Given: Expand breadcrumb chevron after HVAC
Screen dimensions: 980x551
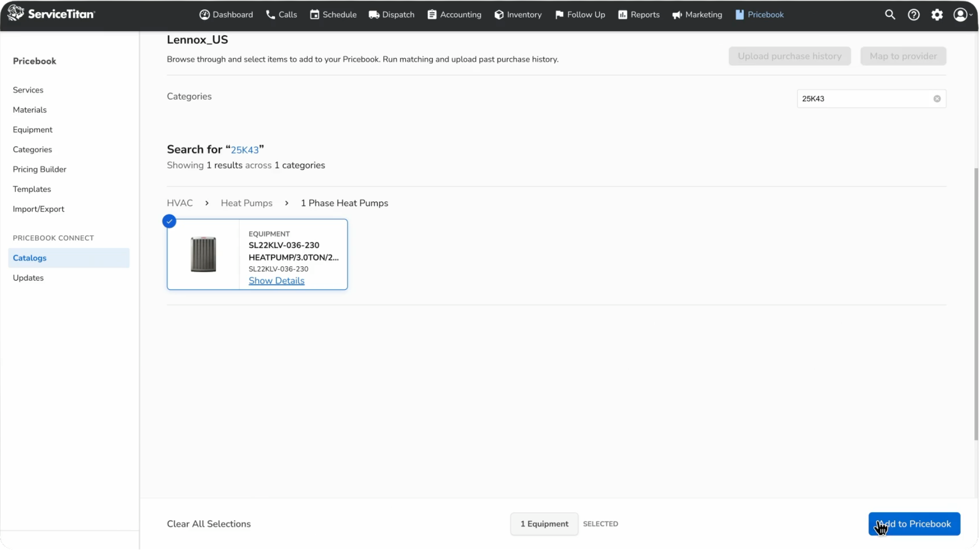Looking at the screenshot, I should (x=207, y=204).
